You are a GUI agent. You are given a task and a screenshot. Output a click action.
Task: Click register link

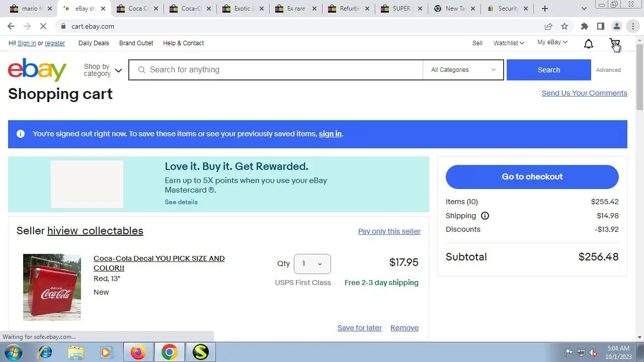pyautogui.click(x=55, y=43)
